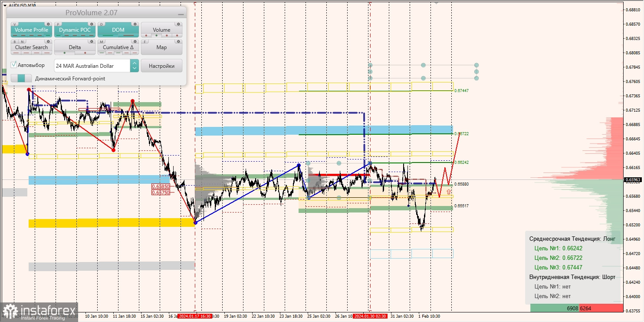Click the red 0.65750 price tag
The width and height of the screenshot is (644, 322).
coord(160,192)
